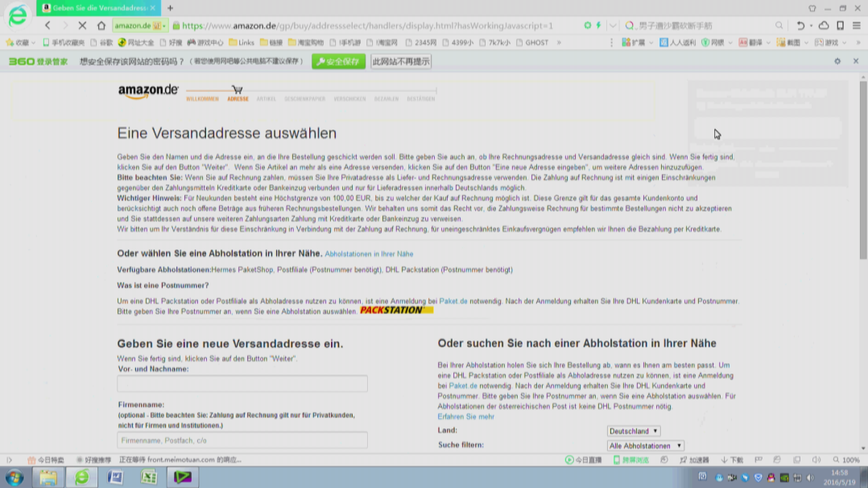Close the 360 password save bar
This screenshot has width=868, height=488.
click(x=856, y=61)
